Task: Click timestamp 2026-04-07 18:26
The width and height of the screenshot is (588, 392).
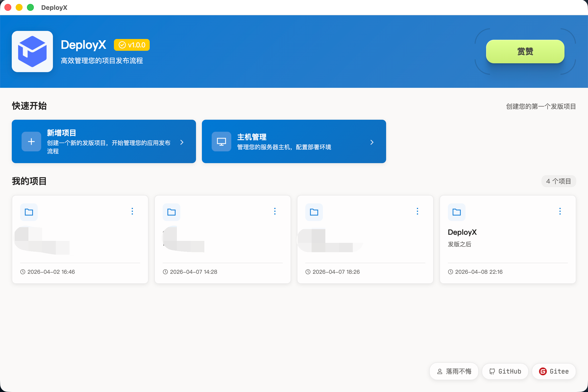Action: point(336,272)
